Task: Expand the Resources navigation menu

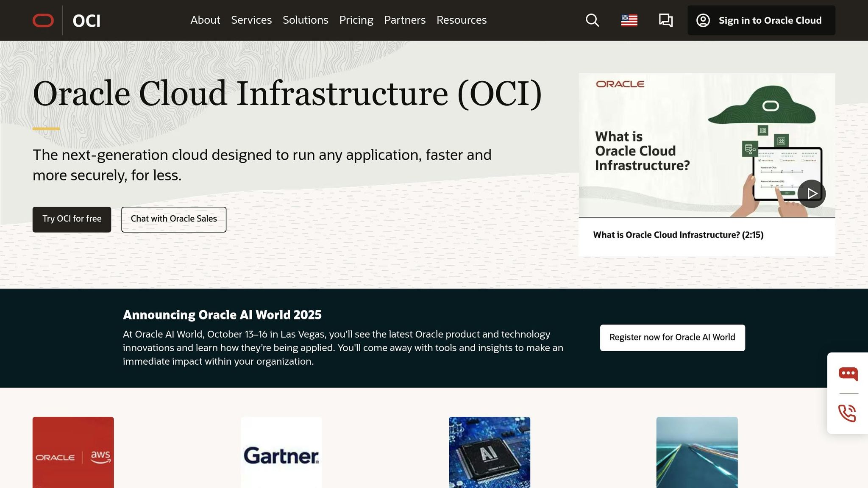Action: [x=462, y=20]
